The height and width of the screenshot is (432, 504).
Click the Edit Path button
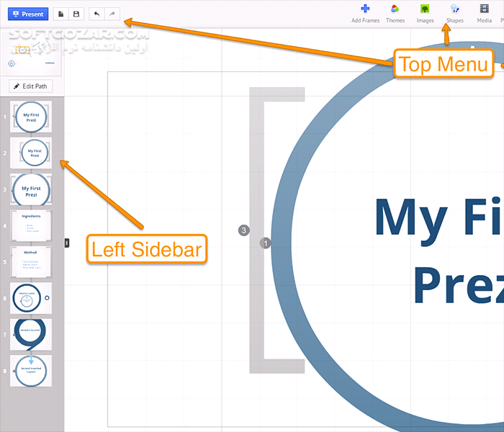click(30, 86)
